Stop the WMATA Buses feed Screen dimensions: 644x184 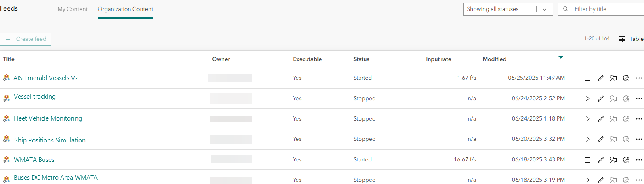point(587,160)
